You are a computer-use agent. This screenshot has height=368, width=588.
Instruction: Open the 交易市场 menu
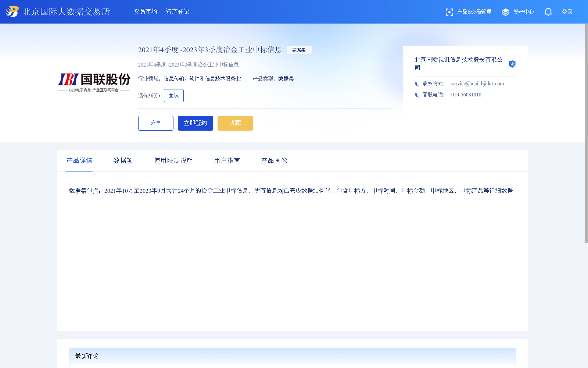click(146, 12)
